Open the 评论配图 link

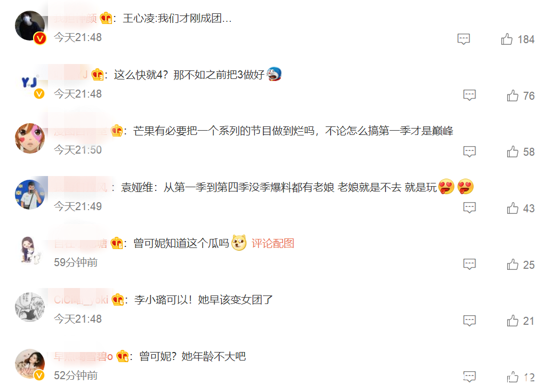273,243
